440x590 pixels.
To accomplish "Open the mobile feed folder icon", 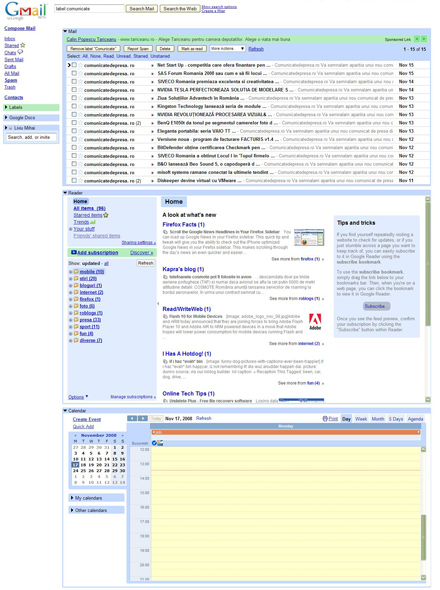I will coord(76,271).
